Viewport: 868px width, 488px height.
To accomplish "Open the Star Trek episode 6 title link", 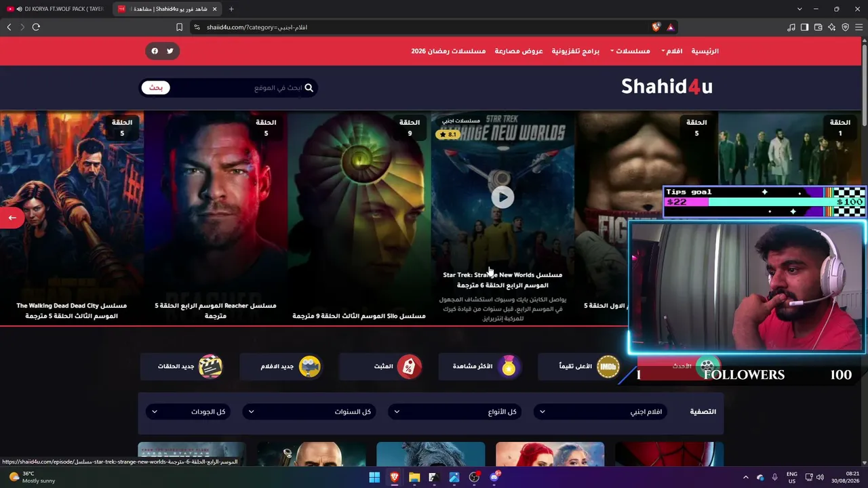I will pyautogui.click(x=502, y=280).
